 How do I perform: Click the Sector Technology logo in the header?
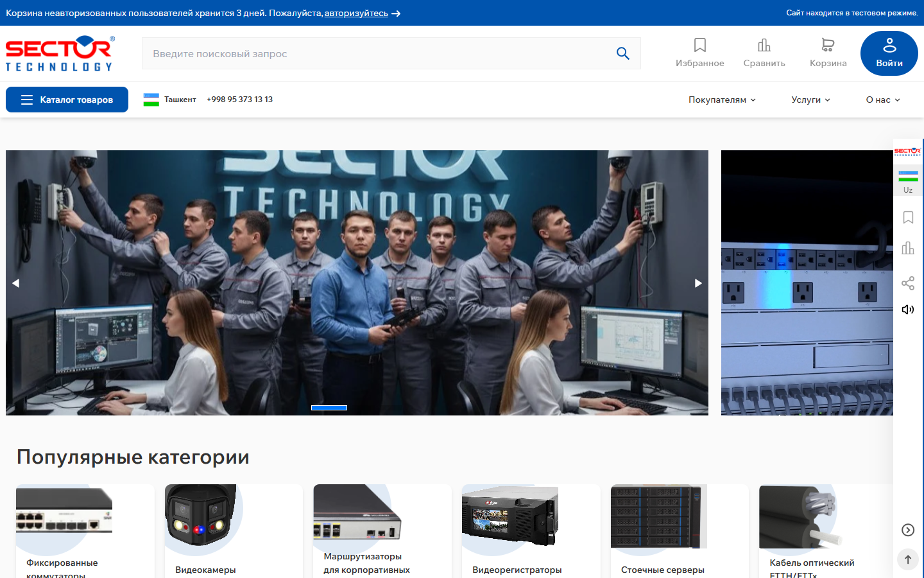click(x=60, y=53)
